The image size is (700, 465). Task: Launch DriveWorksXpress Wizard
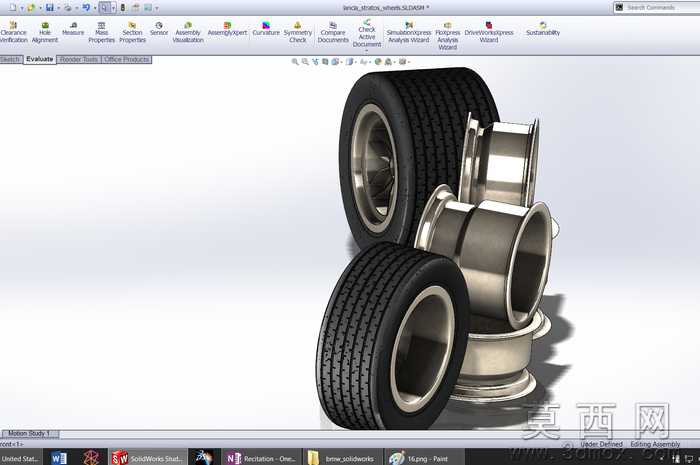click(489, 33)
